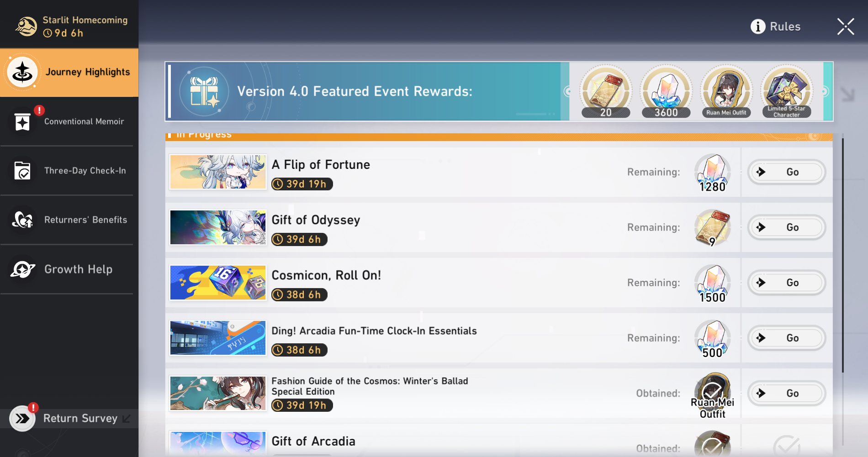Image resolution: width=868 pixels, height=457 pixels.
Task: Click the Cosmicon, Roll On! title
Action: click(x=326, y=275)
